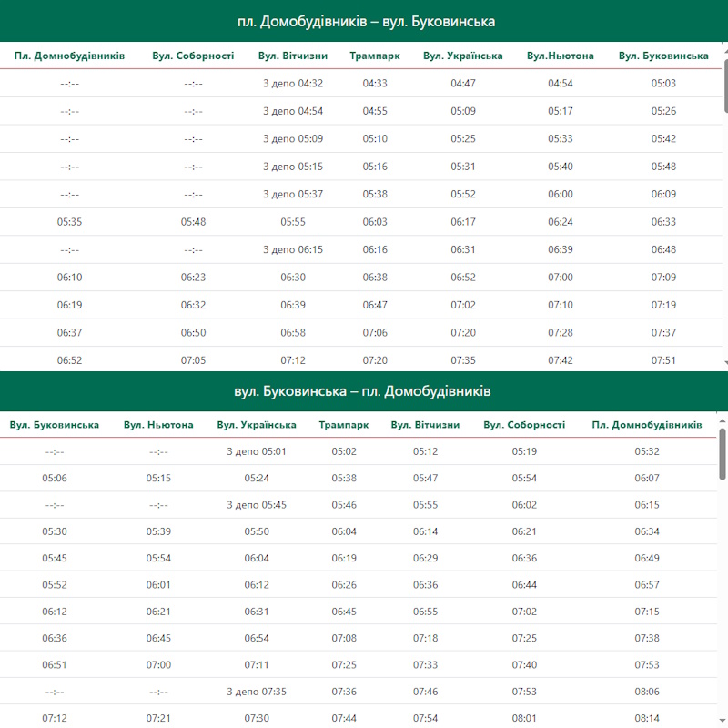
Task: Click the 05:35 departure time cell
Action: tap(69, 221)
